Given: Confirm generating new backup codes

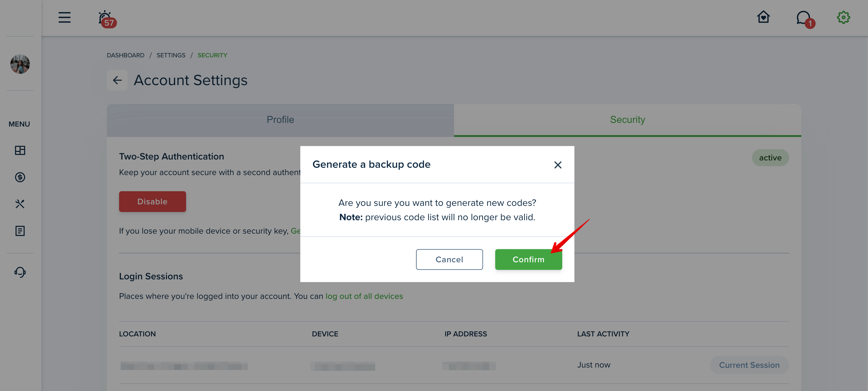Looking at the screenshot, I should [528, 259].
